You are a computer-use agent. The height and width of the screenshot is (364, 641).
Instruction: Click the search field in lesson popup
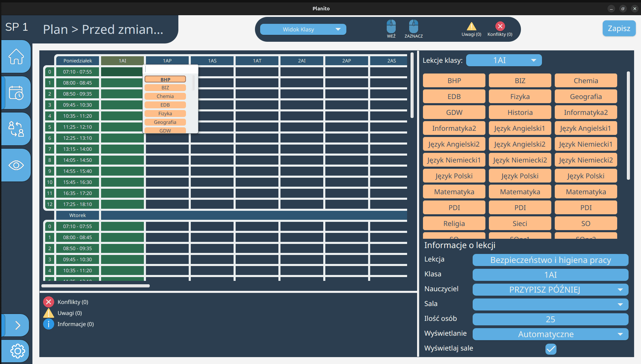[170, 69]
